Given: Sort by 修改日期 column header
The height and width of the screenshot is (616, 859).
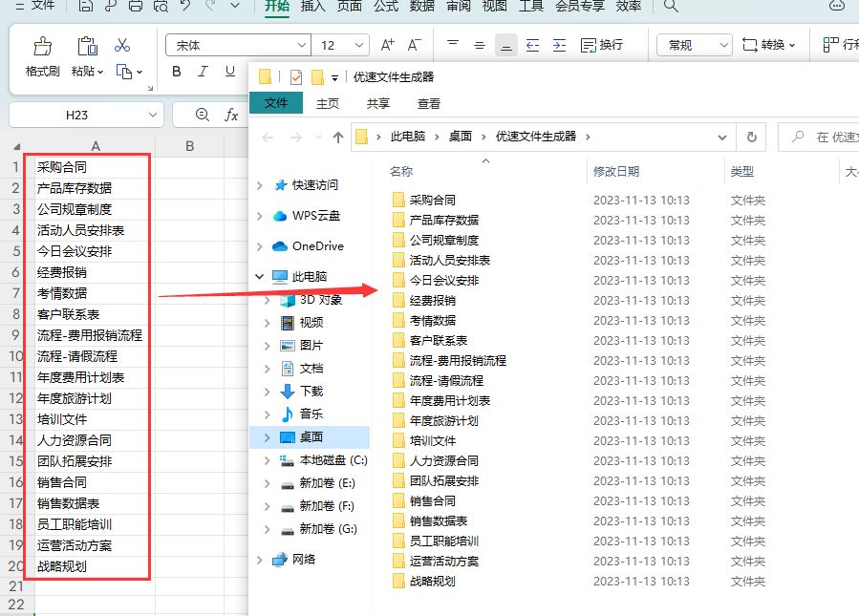Looking at the screenshot, I should pos(615,171).
